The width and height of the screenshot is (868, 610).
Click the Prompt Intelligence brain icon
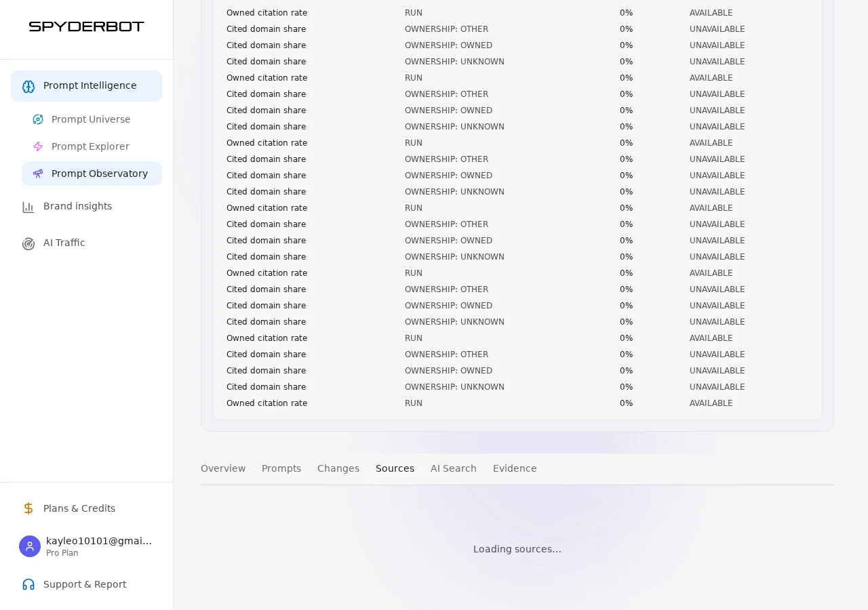point(28,86)
